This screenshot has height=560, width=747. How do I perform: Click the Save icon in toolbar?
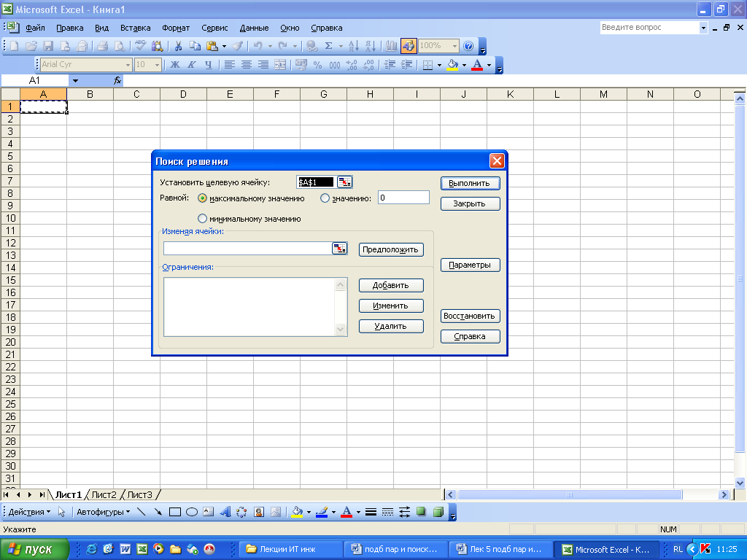tap(48, 46)
